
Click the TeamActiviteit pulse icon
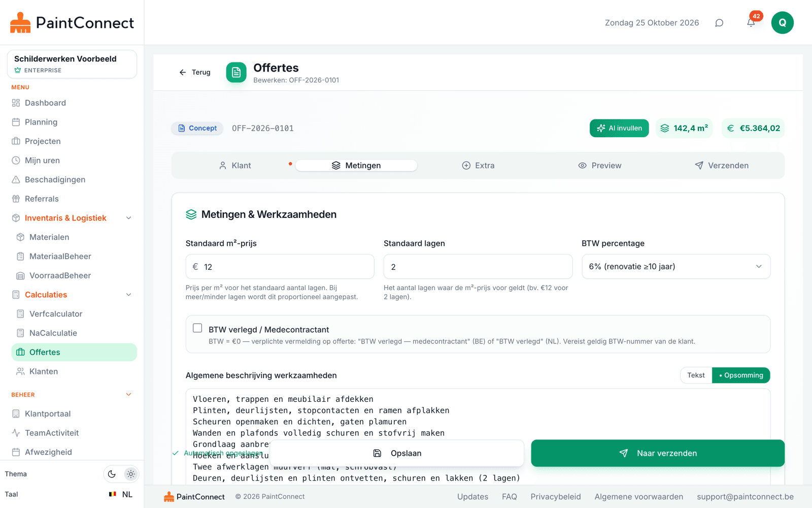(16, 433)
